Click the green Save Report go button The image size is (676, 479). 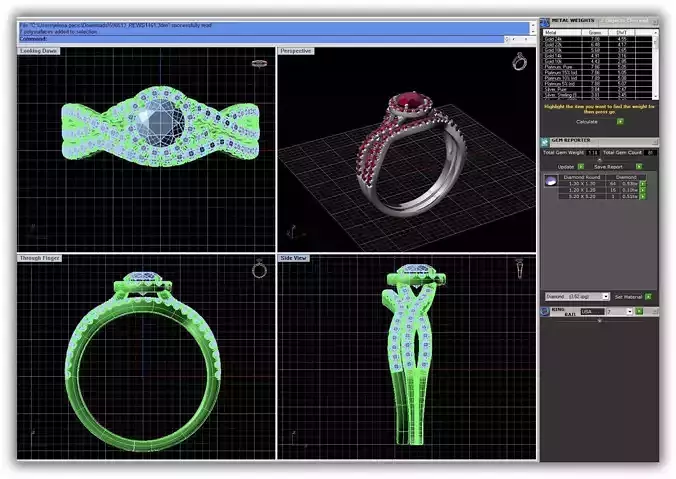click(639, 166)
